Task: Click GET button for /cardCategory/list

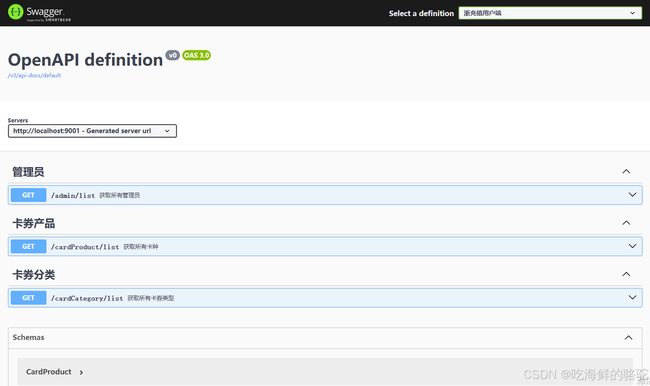Action: coord(28,298)
